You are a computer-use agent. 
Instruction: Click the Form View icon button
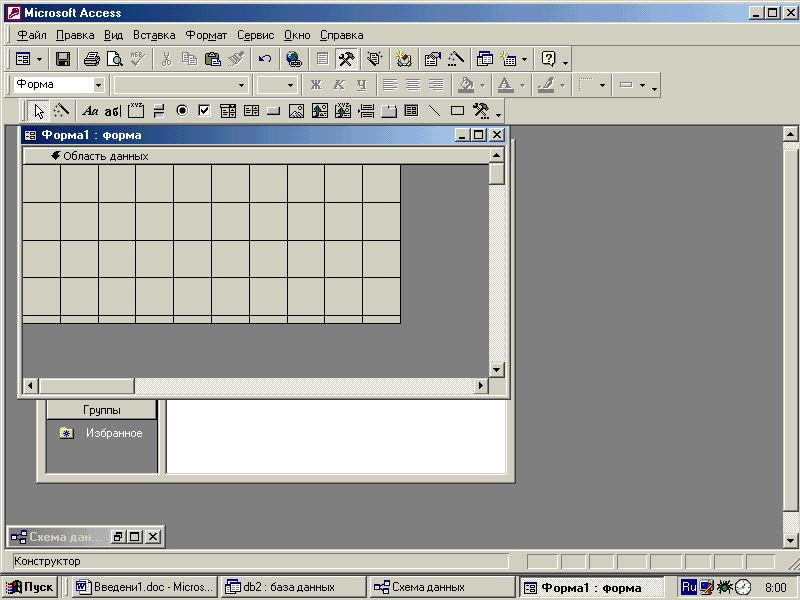[x=23, y=59]
